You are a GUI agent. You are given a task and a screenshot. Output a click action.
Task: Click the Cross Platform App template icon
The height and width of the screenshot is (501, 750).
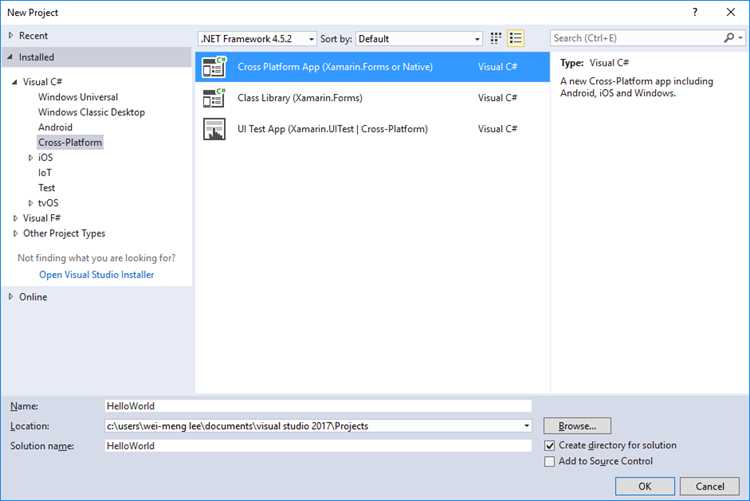(x=214, y=67)
